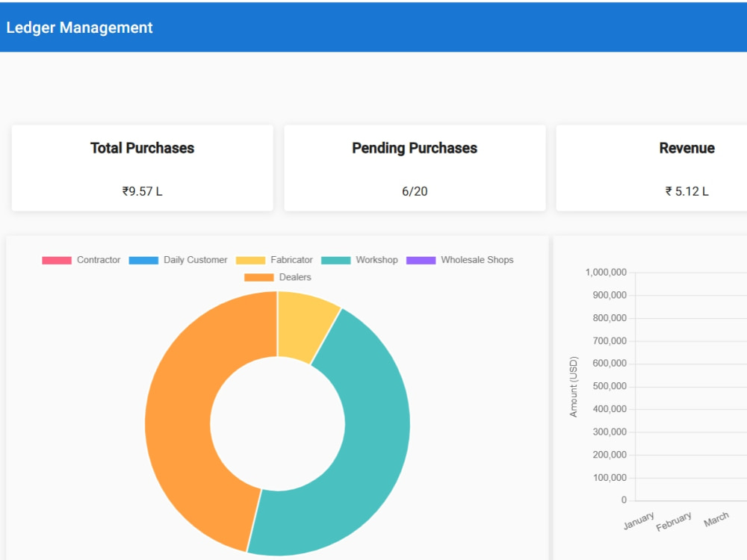747x560 pixels.
Task: Click the Dealers legend label
Action: [x=295, y=277]
